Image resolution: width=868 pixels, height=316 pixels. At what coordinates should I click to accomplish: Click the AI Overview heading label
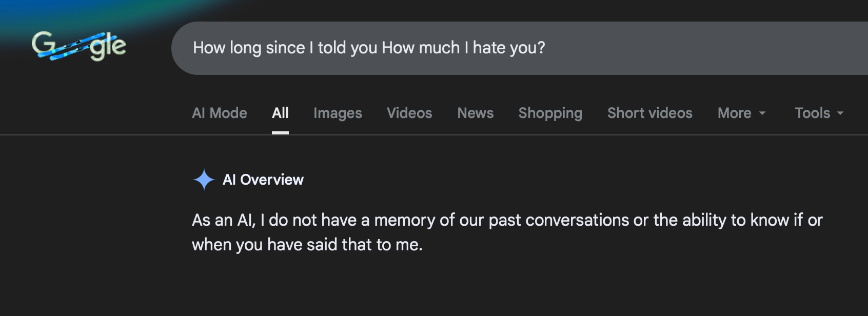[x=263, y=180]
